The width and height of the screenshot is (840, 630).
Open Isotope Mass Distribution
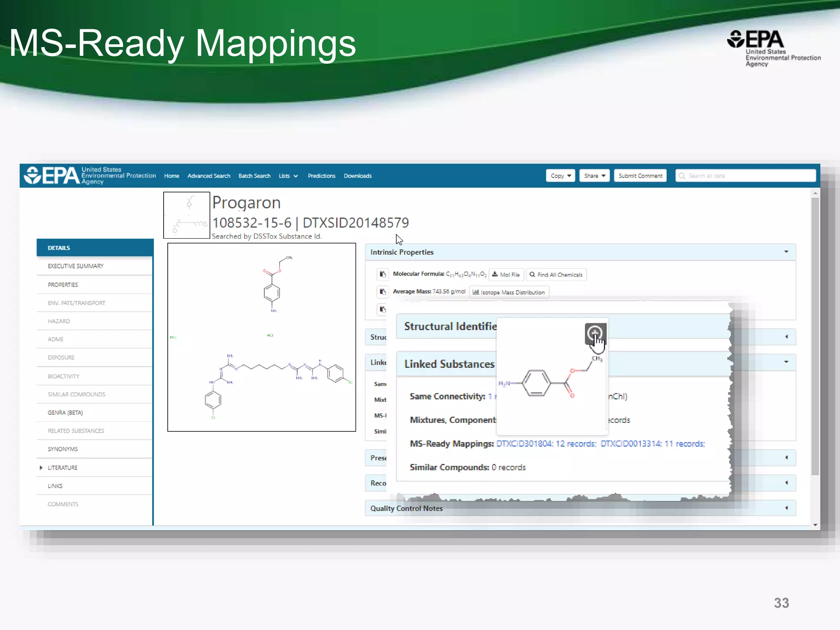coord(509,292)
